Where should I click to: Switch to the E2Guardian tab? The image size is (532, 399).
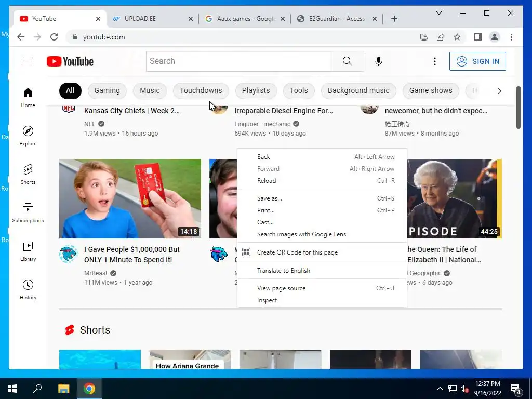tap(337, 19)
